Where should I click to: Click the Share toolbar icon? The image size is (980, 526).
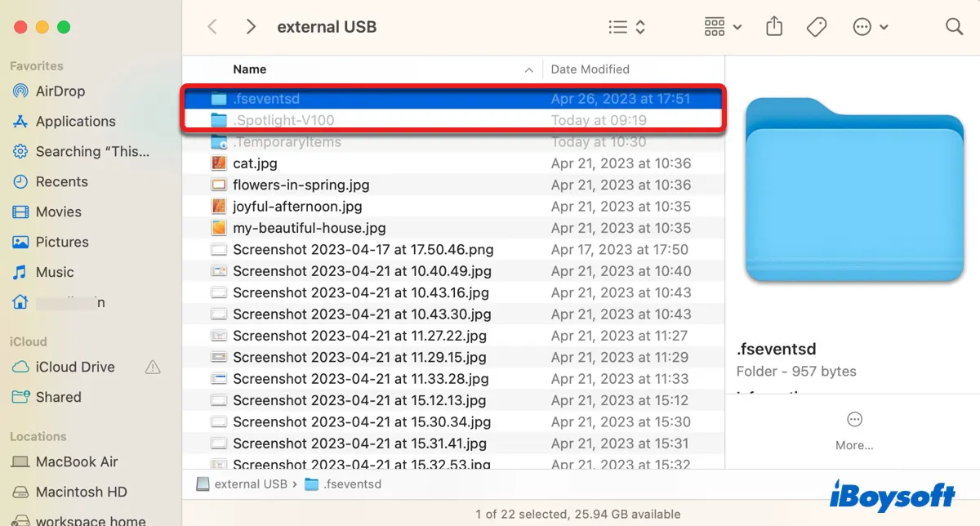pyautogui.click(x=773, y=27)
